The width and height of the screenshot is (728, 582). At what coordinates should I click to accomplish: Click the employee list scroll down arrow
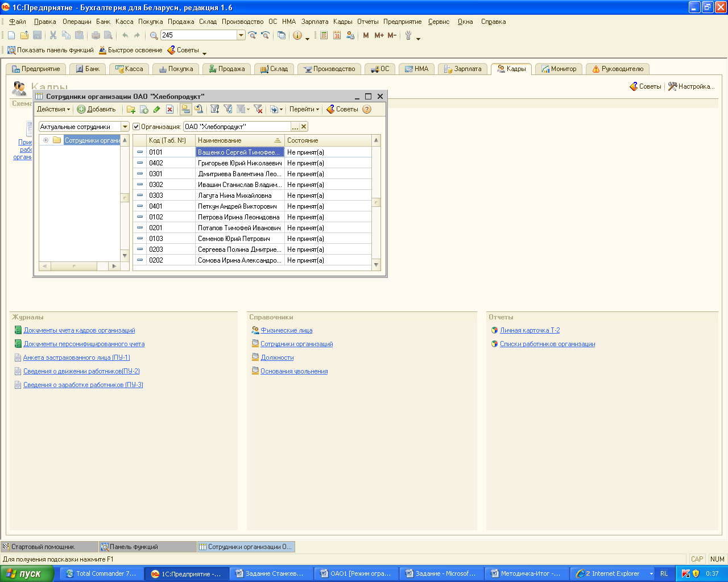click(x=376, y=265)
